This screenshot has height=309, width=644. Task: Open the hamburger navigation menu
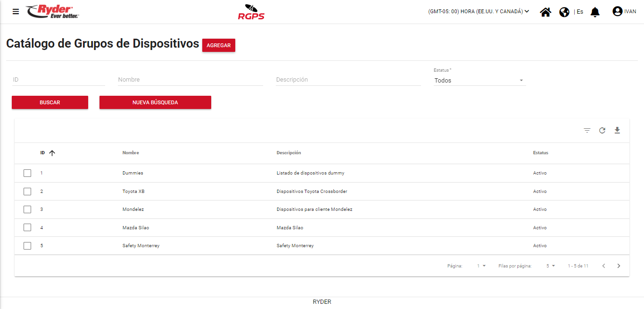pos(16,12)
